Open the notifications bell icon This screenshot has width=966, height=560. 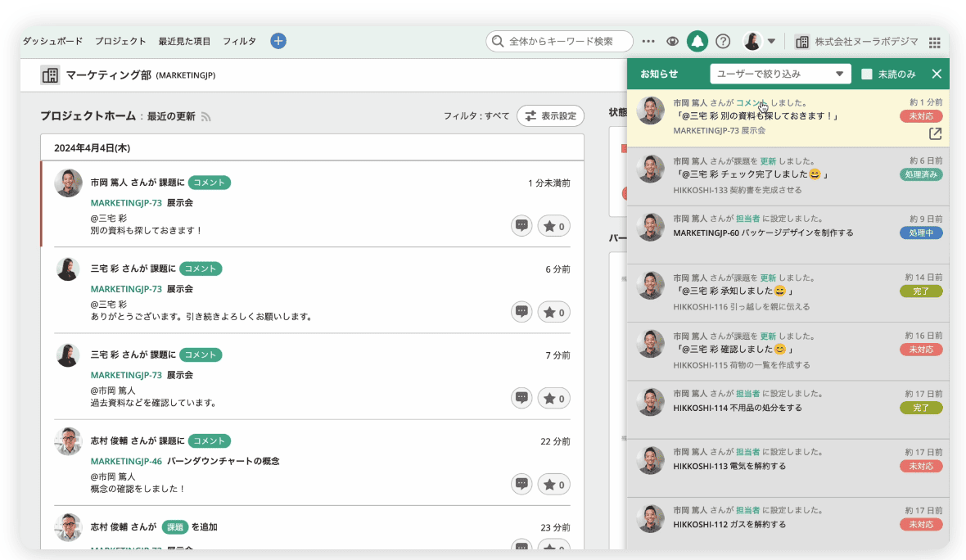[697, 41]
